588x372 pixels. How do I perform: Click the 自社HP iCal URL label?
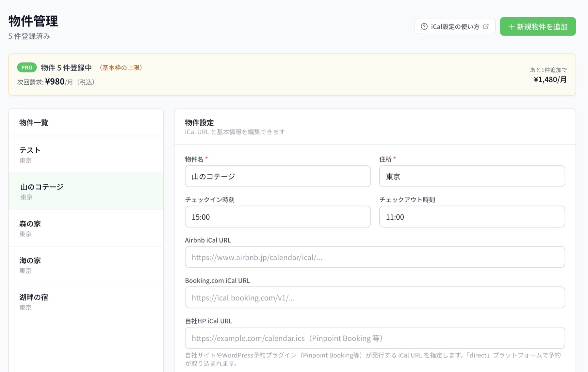tap(208, 321)
